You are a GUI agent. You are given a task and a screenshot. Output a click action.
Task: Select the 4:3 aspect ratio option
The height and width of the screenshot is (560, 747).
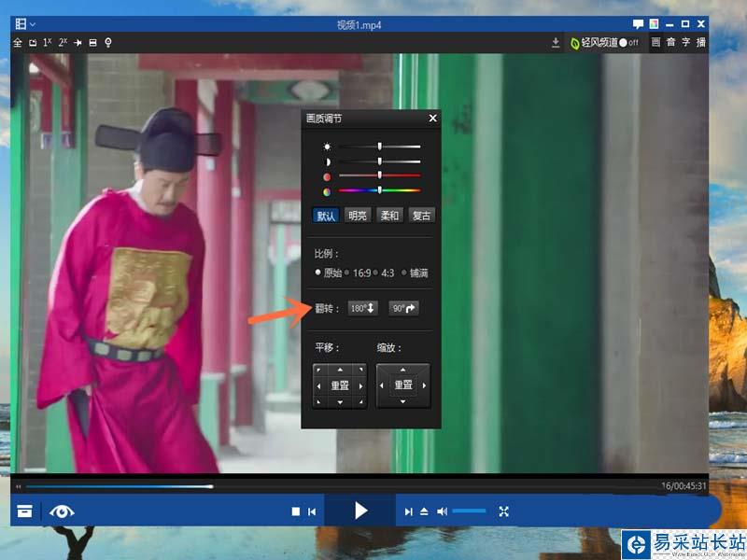coord(384,273)
